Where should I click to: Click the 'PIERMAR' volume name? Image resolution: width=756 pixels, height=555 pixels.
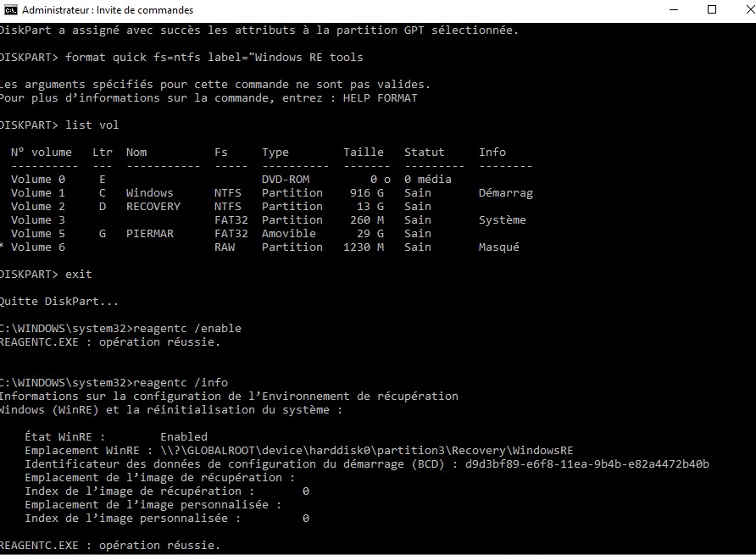(149, 233)
